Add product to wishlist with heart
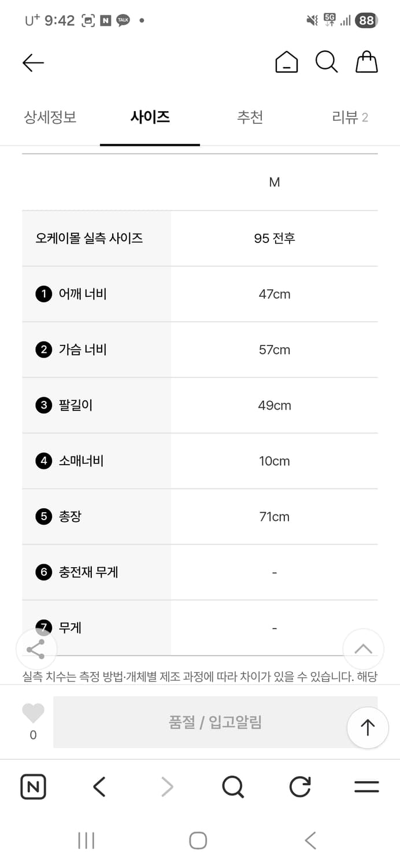The width and height of the screenshot is (400, 868). (x=33, y=713)
